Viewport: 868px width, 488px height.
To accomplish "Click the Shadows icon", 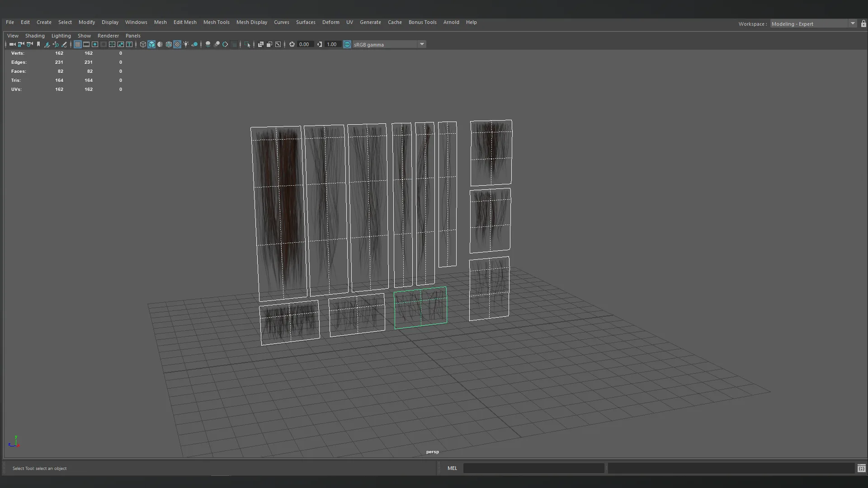I will point(194,44).
